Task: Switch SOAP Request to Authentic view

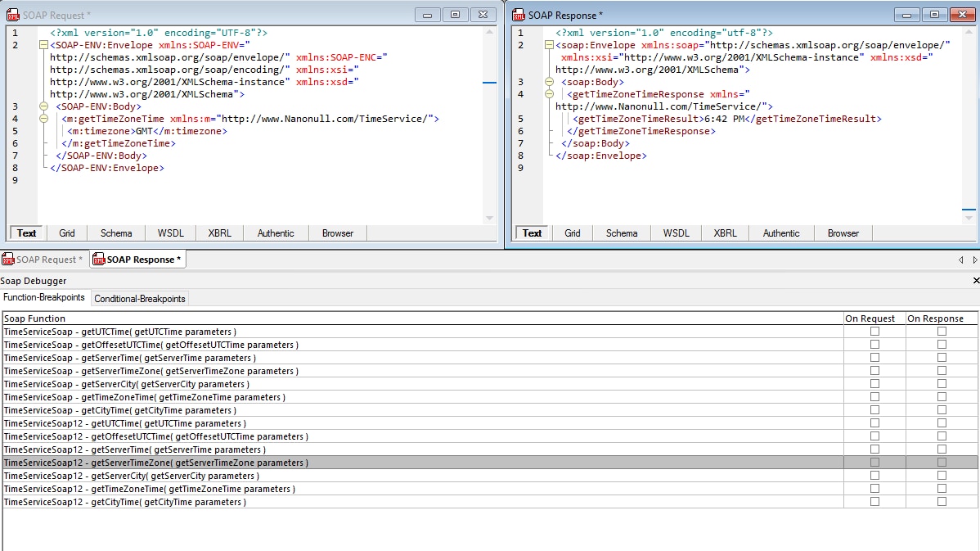Action: click(x=276, y=233)
